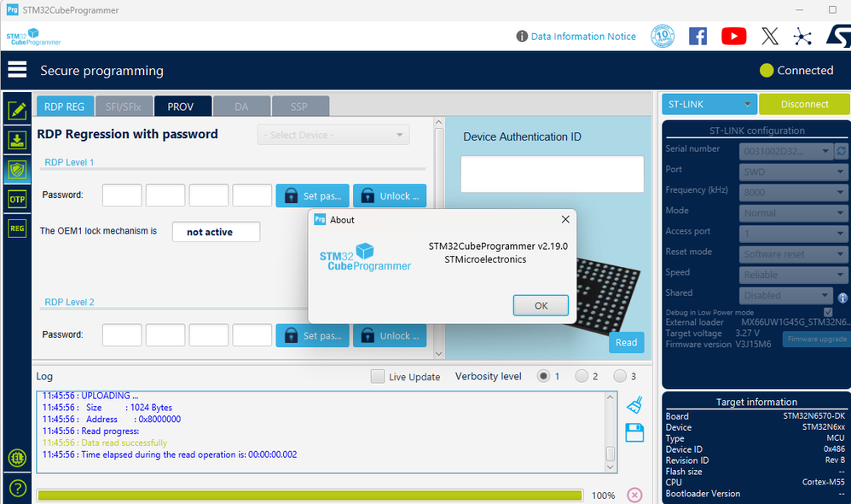Open the X social media icon
This screenshot has height=504, width=851.
tap(770, 37)
